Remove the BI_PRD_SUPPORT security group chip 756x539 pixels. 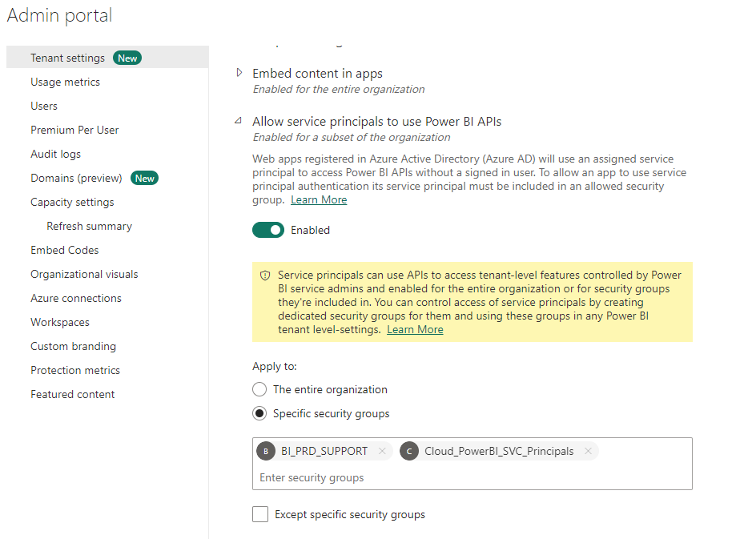pos(382,451)
